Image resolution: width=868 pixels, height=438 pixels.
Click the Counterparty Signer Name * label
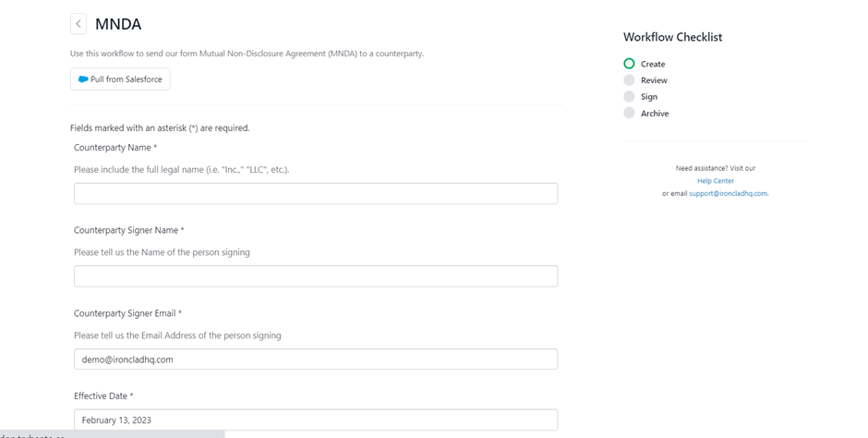pos(129,230)
